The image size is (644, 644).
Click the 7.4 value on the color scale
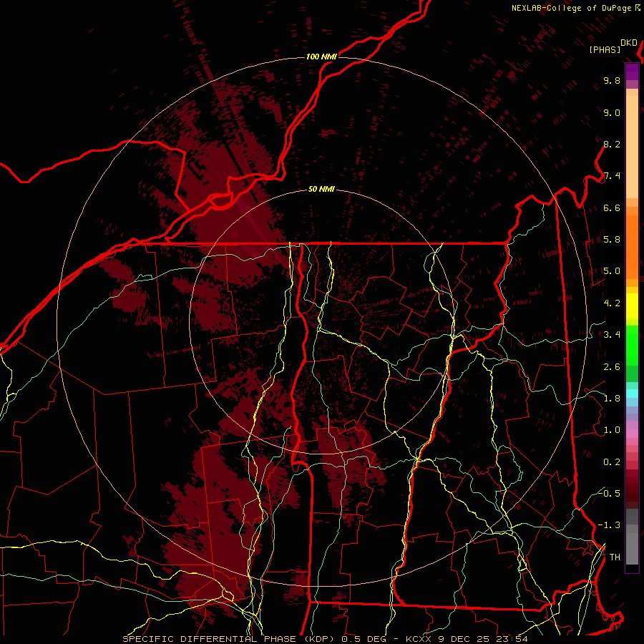point(612,176)
